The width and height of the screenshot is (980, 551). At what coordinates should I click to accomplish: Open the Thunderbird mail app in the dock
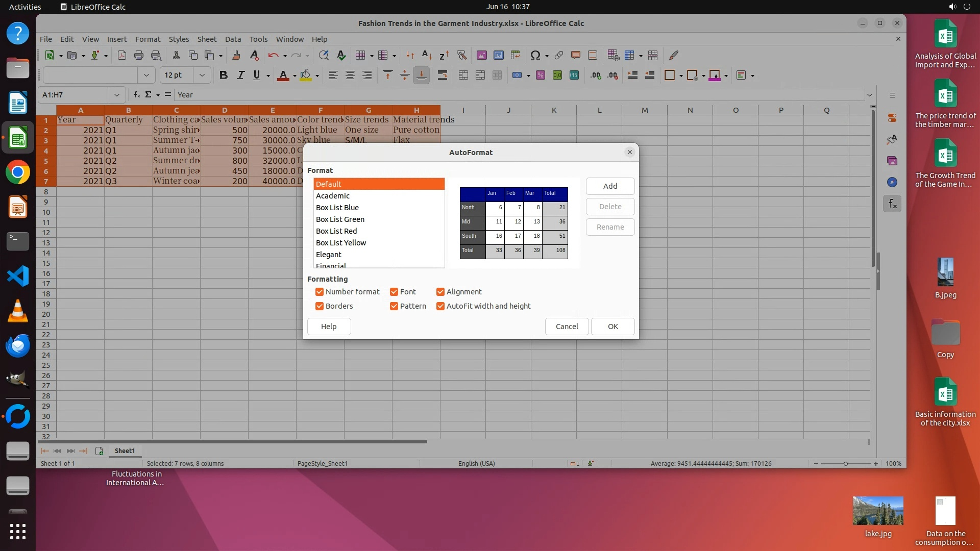click(18, 345)
